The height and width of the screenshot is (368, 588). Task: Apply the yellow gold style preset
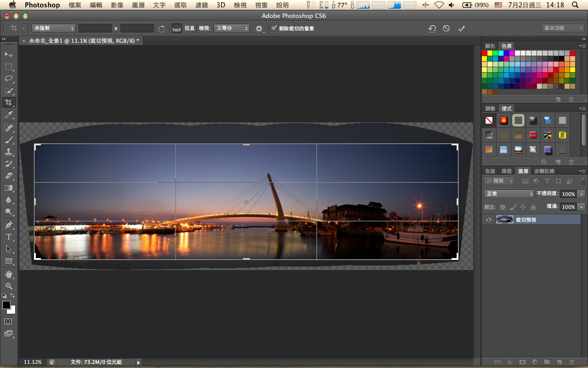click(562, 135)
